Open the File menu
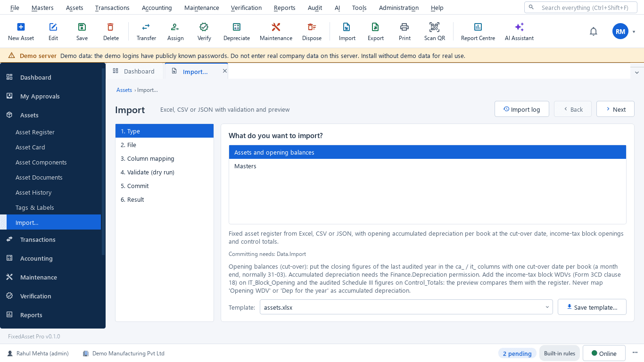The image size is (644, 362). 15,8
